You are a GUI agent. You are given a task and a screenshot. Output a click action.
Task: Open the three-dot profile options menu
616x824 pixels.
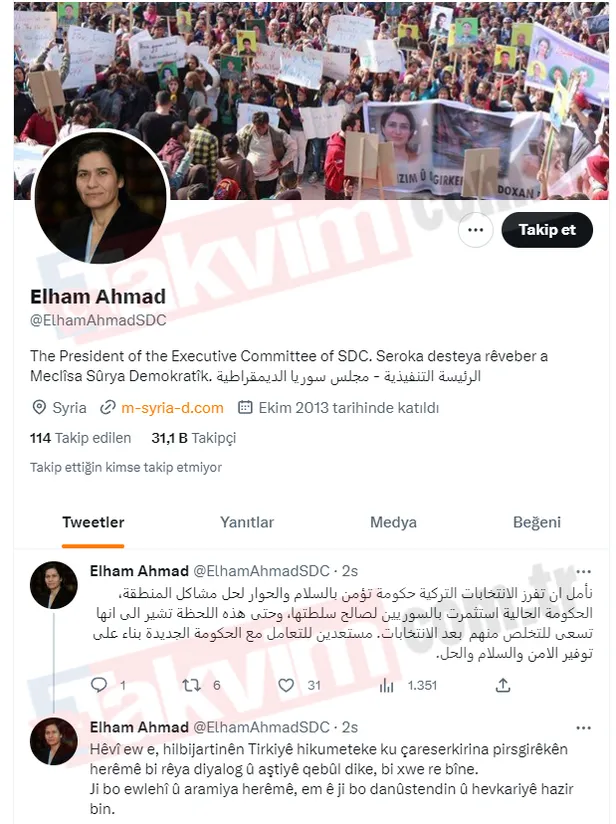click(476, 230)
